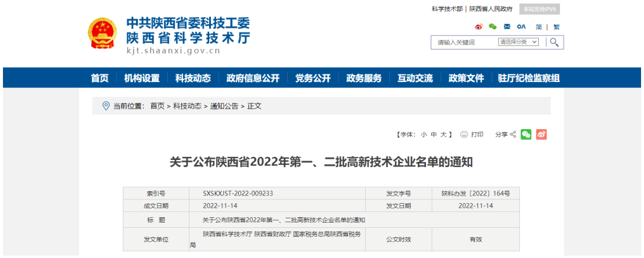Click the printer icon to print
Screen dimensions: 644x258
point(464,135)
